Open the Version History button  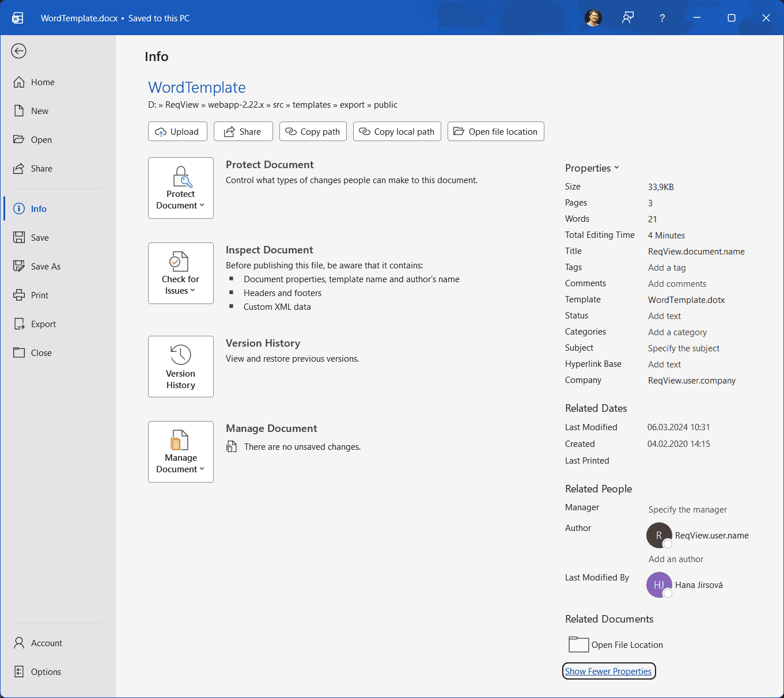point(181,366)
